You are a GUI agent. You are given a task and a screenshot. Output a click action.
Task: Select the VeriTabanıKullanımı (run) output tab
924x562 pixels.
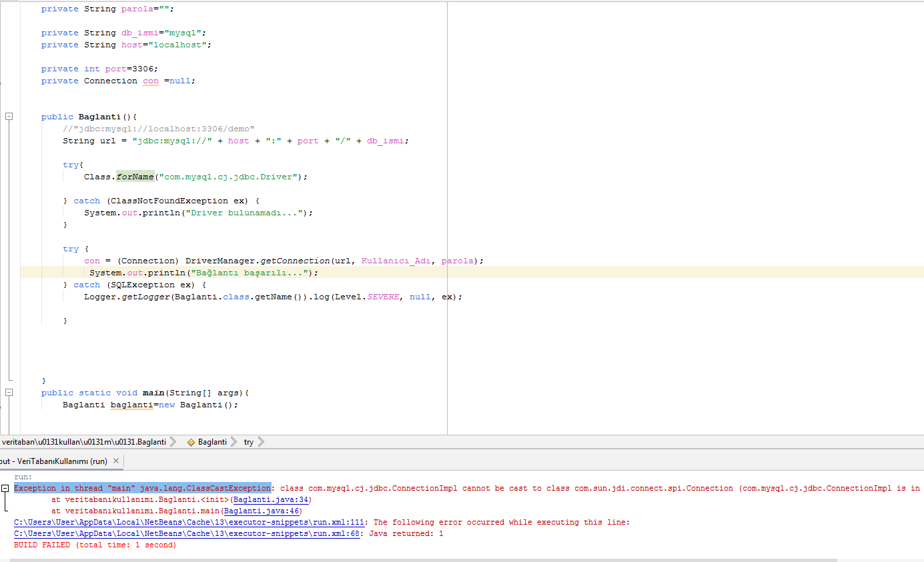pyautogui.click(x=53, y=461)
